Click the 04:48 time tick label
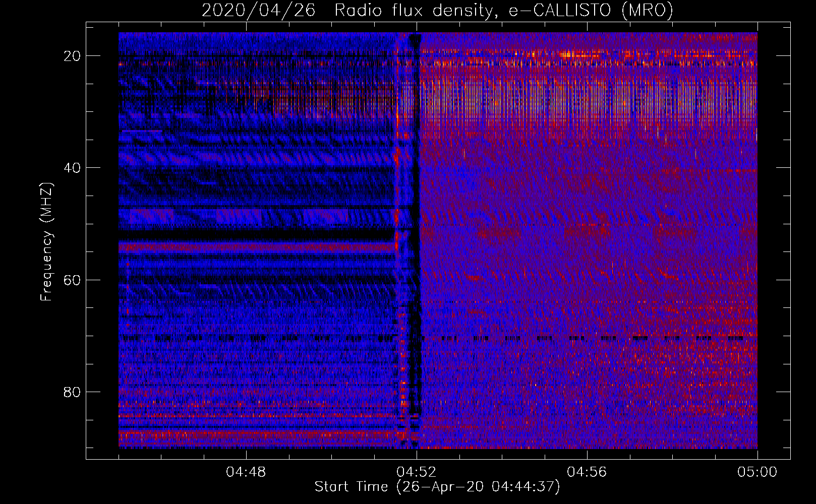 point(246,472)
